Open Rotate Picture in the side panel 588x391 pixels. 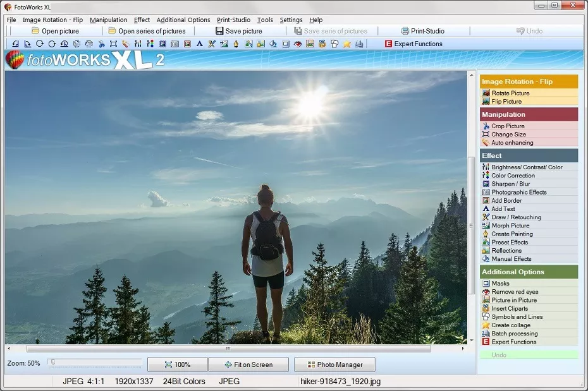tap(510, 93)
